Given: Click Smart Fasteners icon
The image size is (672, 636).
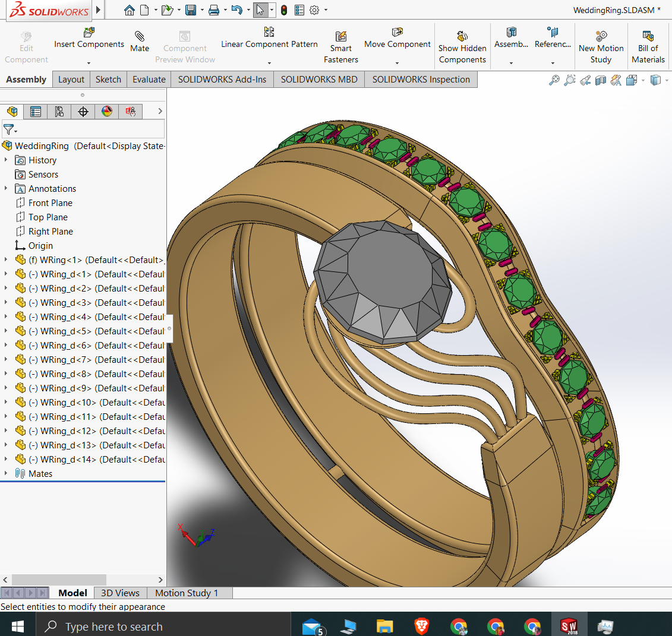Looking at the screenshot, I should (x=341, y=37).
